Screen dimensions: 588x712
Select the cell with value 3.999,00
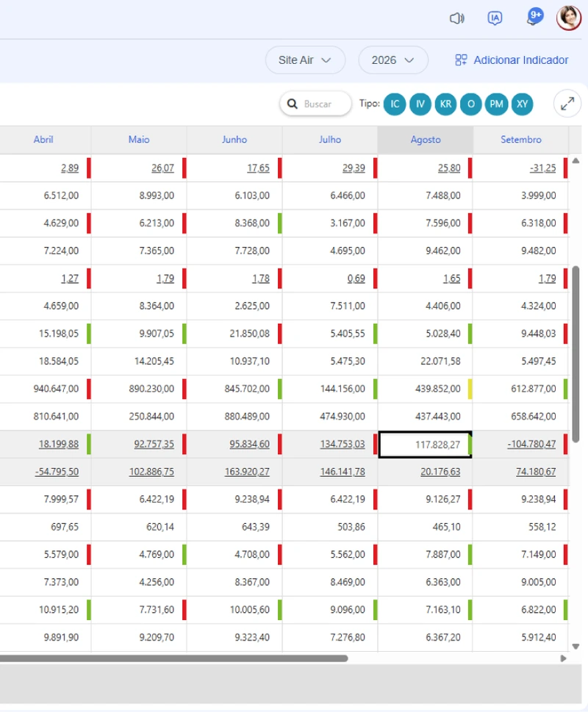coord(521,195)
